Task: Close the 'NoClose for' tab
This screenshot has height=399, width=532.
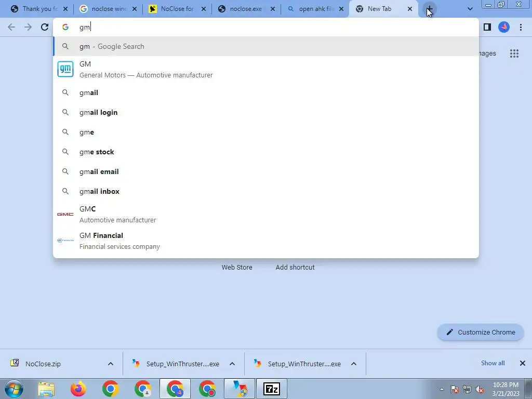Action: [x=204, y=9]
